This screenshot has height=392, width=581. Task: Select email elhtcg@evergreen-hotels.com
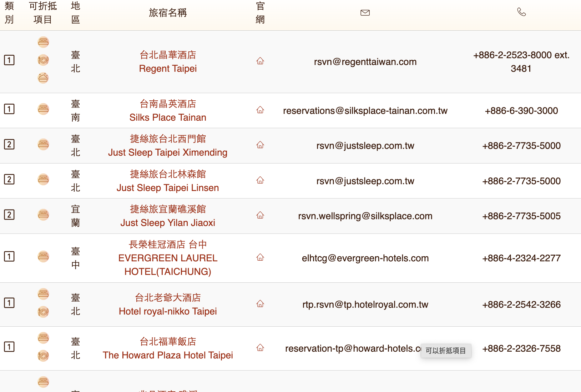tap(365, 258)
